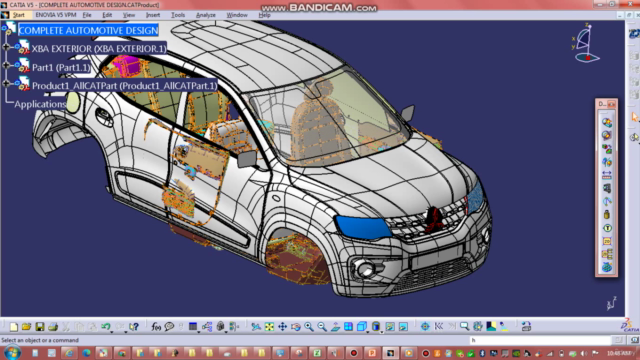
Task: Open the Start menu in CATIA menu bar
Action: [18, 15]
